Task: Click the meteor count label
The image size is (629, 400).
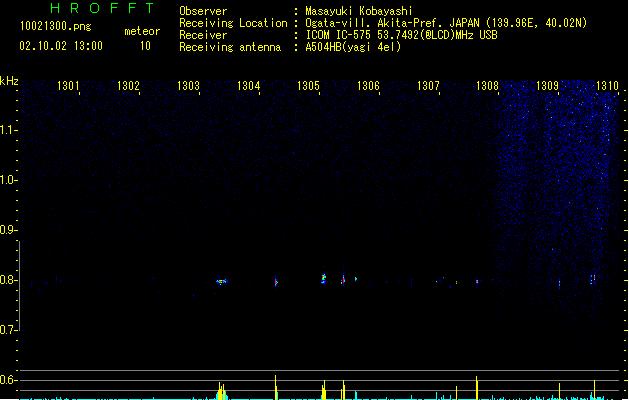Action: pyautogui.click(x=142, y=31)
